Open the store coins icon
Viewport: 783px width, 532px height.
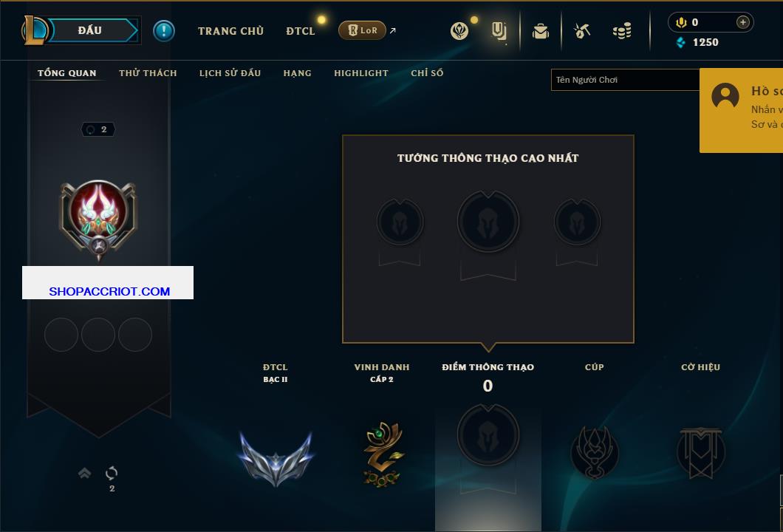coord(622,31)
